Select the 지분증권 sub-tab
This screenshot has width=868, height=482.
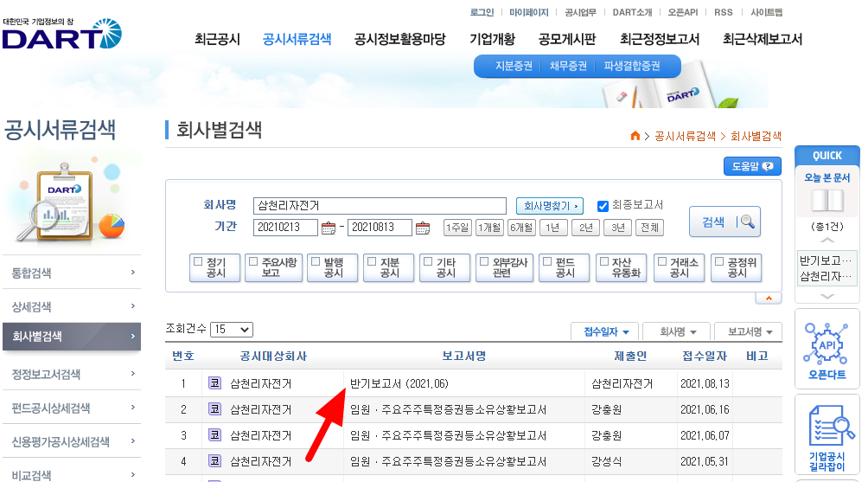click(x=514, y=66)
